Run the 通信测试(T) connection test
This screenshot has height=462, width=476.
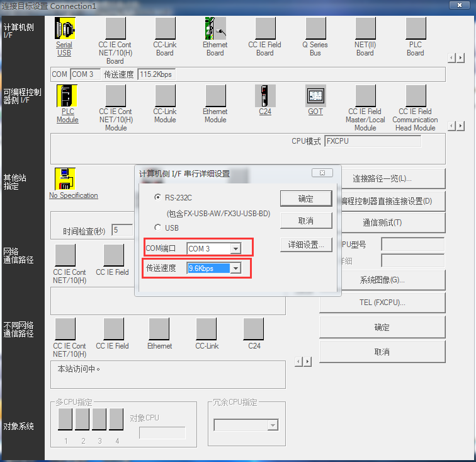(x=382, y=222)
